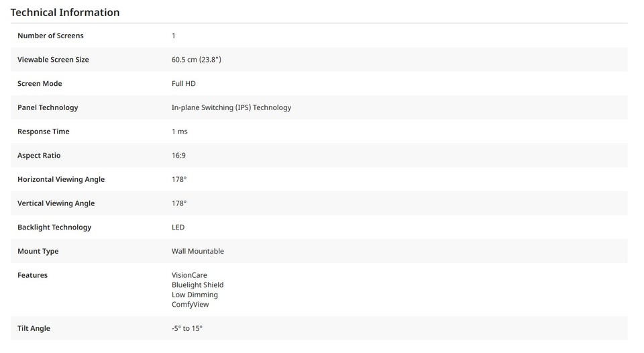
Task: Click the Panel Technology label
Action: click(x=48, y=107)
